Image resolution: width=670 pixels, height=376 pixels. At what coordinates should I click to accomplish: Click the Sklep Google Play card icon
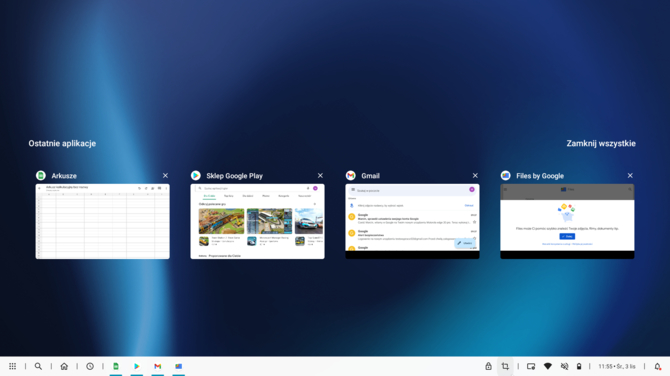196,176
